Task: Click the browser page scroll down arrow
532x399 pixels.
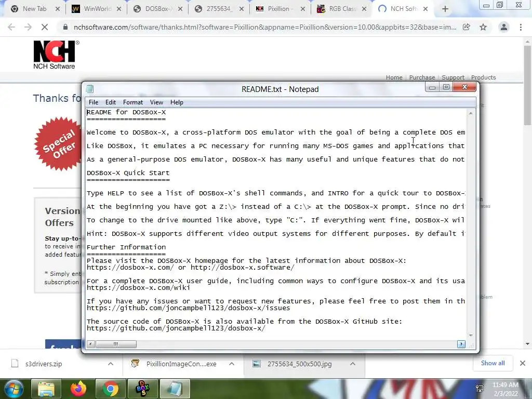Action: tap(527, 344)
